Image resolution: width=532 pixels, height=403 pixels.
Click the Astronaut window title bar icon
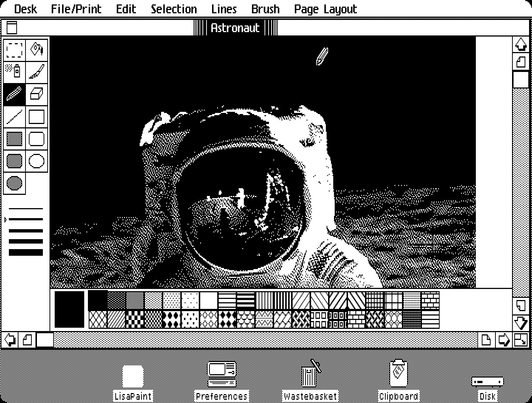(12, 28)
